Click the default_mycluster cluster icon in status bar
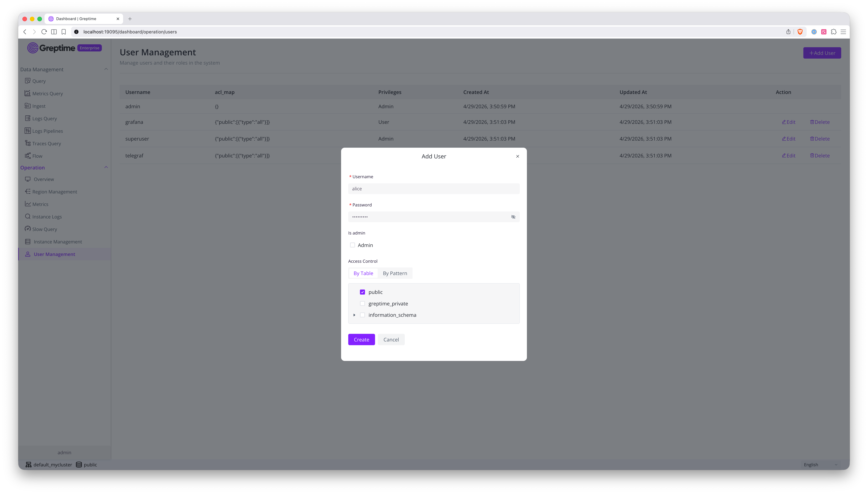This screenshot has height=494, width=868. 29,465
